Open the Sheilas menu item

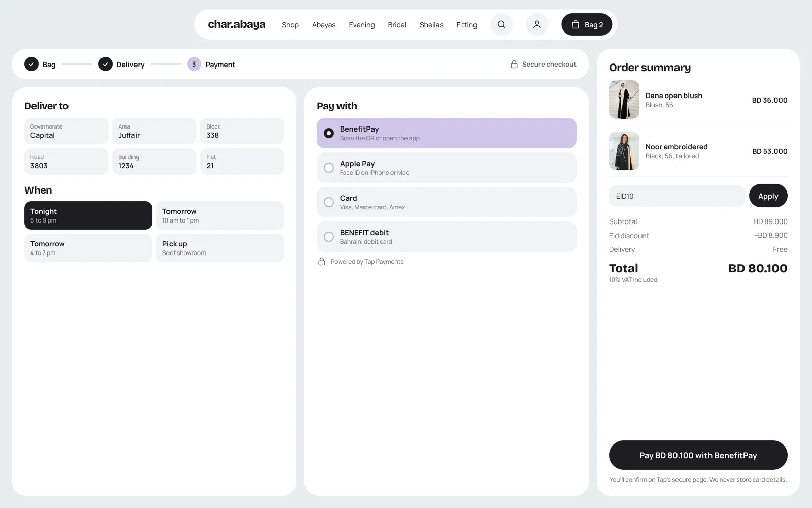coord(431,25)
